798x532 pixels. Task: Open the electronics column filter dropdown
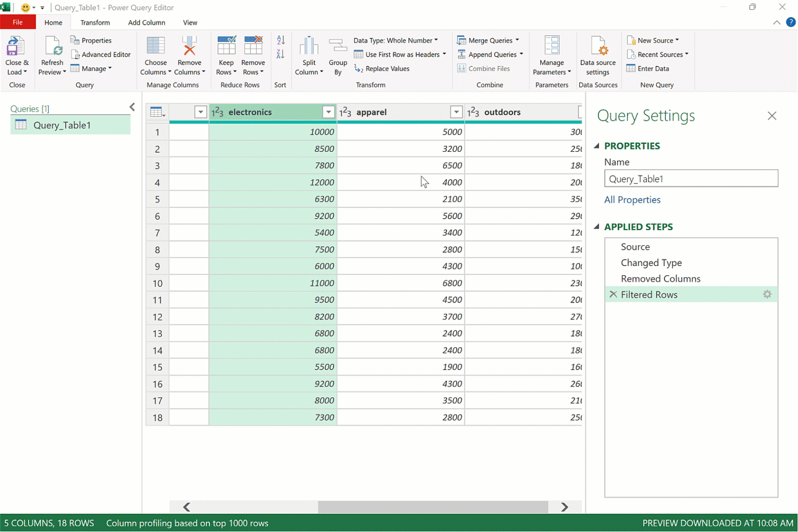(328, 112)
